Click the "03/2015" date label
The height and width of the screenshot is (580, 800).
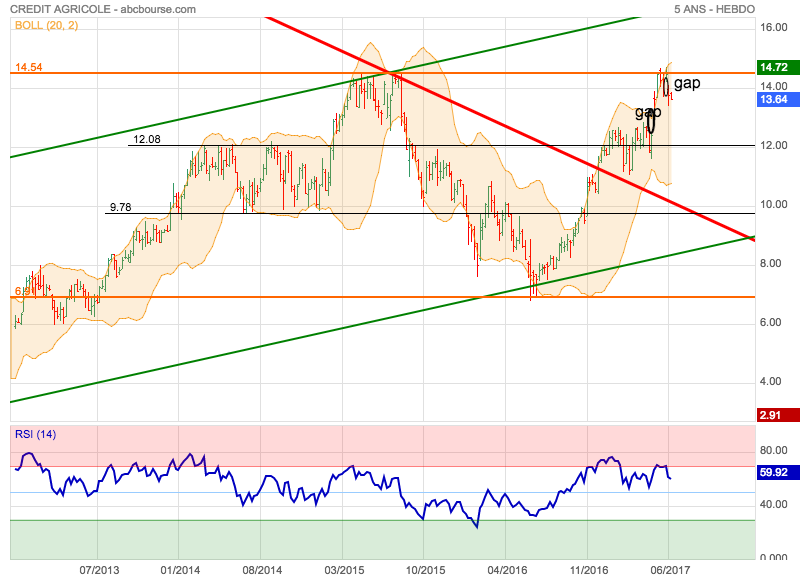point(344,570)
